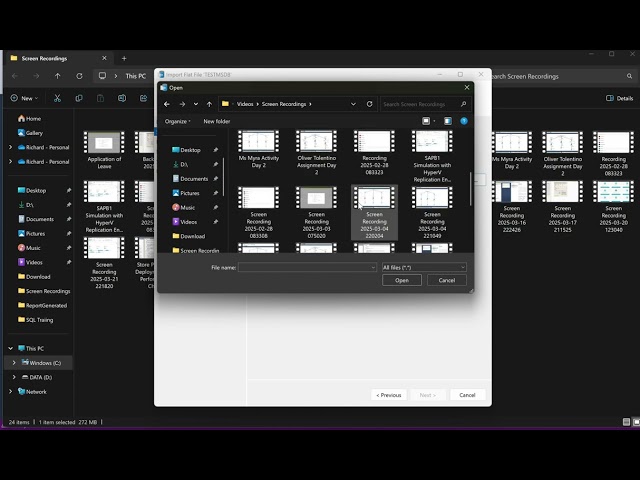640x480 pixels.
Task: Go back using Open dialog back arrow
Action: pos(167,104)
